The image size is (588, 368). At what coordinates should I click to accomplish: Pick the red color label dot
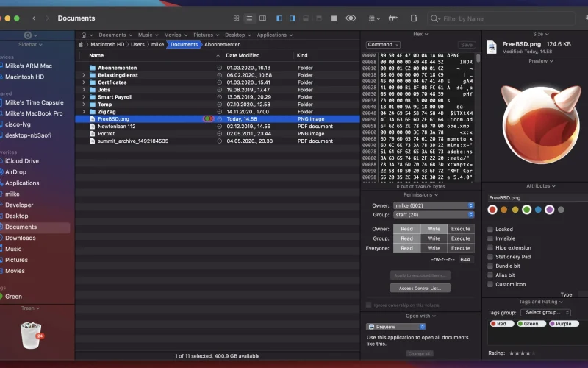pos(492,210)
